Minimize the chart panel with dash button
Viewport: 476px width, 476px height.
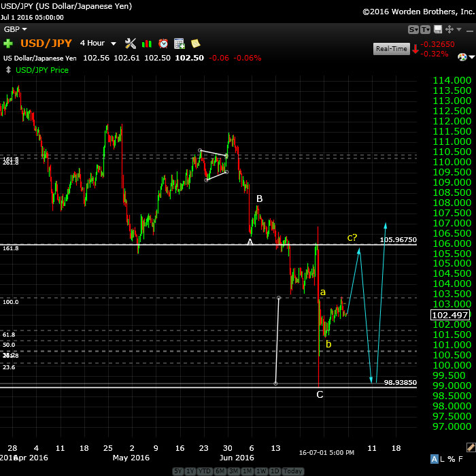point(470,31)
